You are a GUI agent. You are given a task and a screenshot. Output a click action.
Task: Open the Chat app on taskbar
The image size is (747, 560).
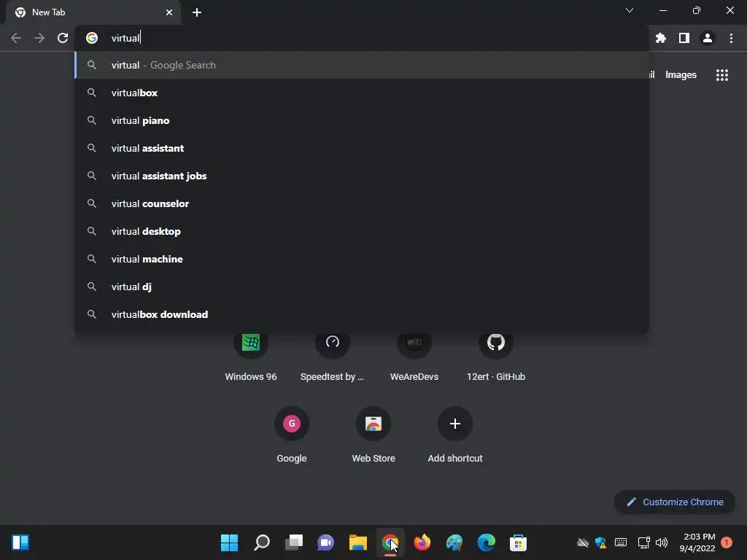326,542
